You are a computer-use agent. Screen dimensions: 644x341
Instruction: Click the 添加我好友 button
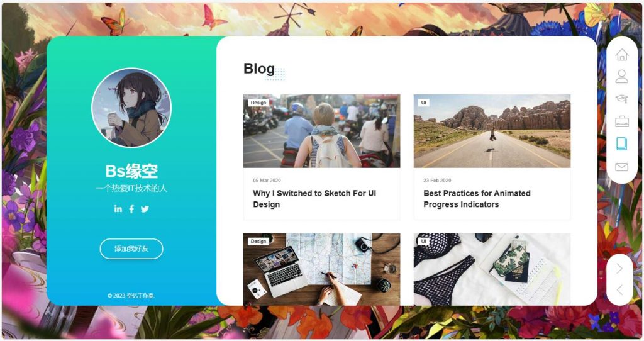(131, 249)
